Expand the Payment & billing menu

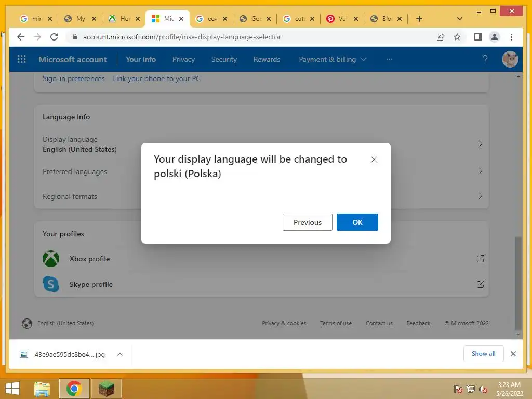(x=332, y=59)
